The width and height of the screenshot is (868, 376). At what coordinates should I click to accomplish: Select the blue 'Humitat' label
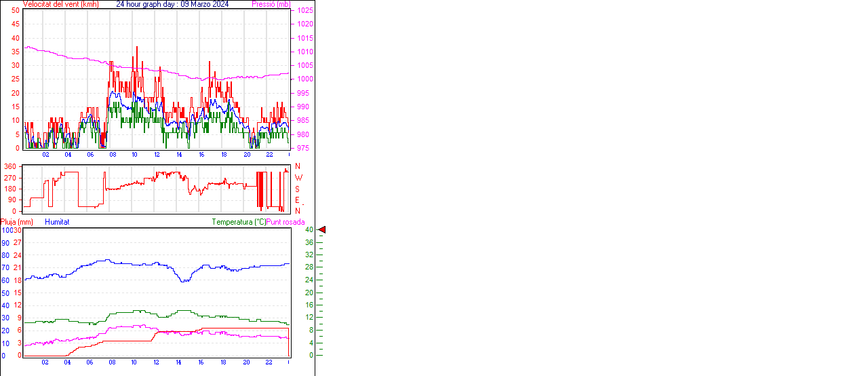(x=57, y=222)
